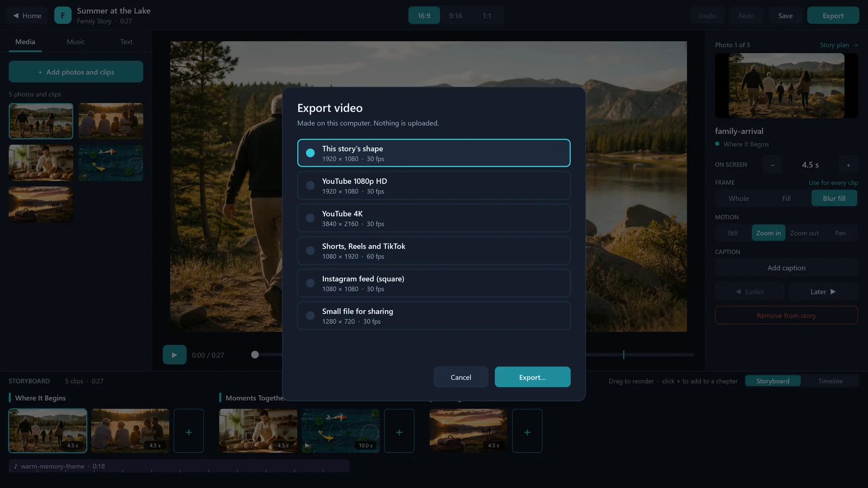Add photos and clips
Viewport: 868px width, 488px height.
point(76,72)
